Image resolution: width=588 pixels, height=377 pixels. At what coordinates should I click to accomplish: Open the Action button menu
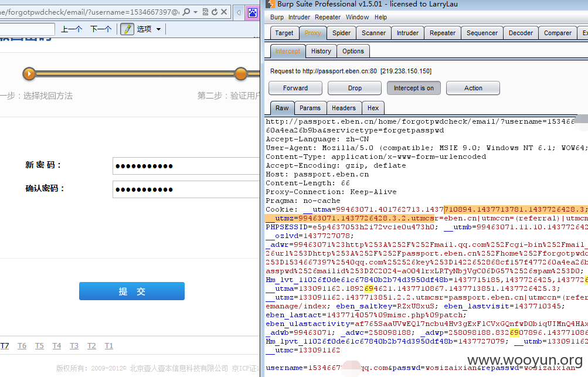click(x=473, y=88)
